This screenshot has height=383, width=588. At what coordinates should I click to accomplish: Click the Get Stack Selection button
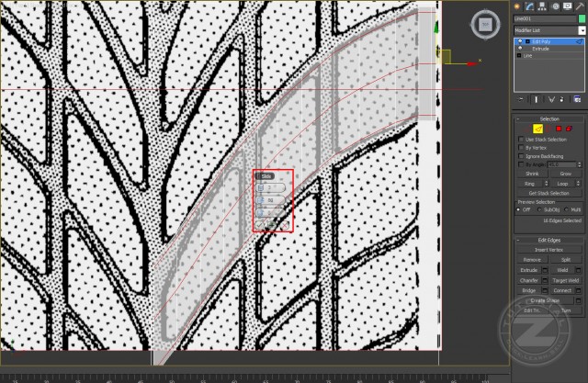pos(549,193)
